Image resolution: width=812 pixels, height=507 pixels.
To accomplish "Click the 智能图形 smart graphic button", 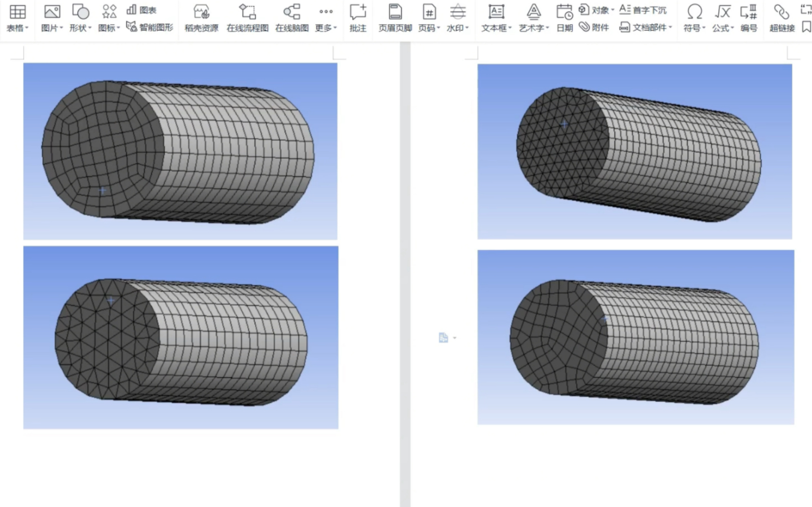I will pyautogui.click(x=150, y=27).
